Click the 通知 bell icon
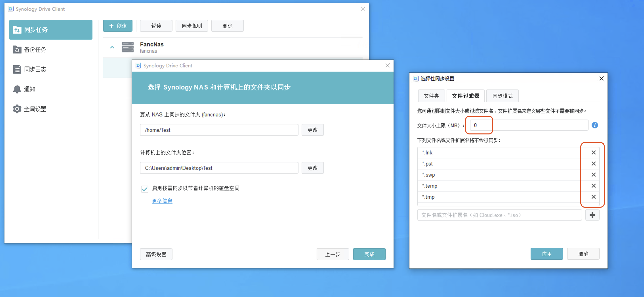This screenshot has width=644, height=297. click(x=17, y=89)
